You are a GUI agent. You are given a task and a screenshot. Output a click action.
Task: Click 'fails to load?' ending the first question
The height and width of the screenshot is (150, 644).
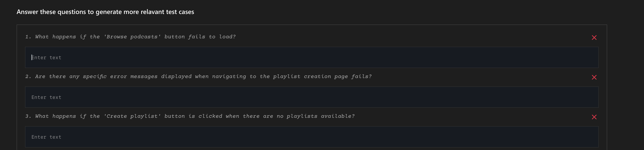pos(212,37)
